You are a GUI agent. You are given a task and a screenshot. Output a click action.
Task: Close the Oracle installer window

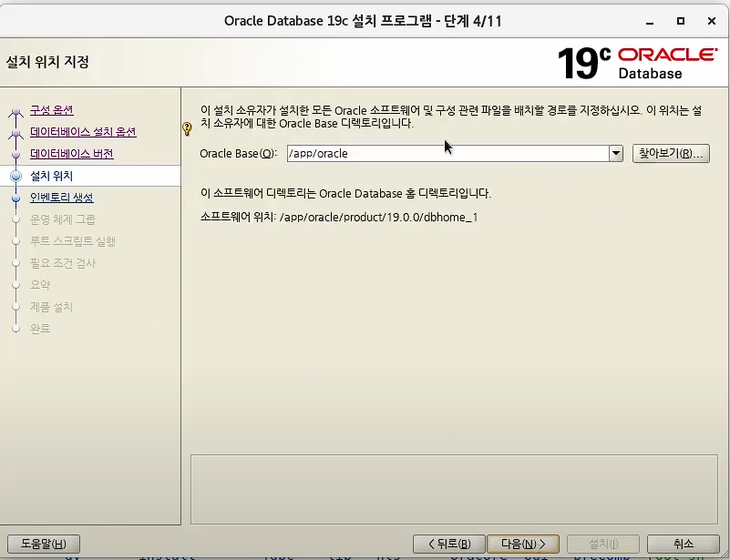(712, 21)
